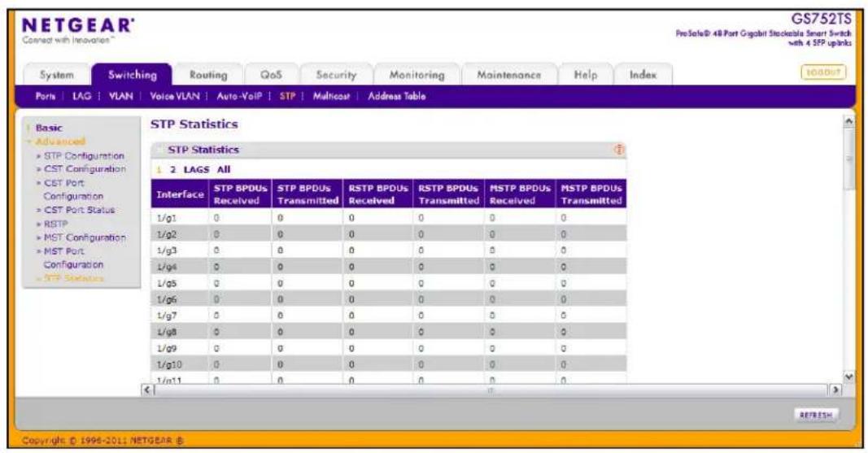Select interface row 1/g4
This screenshot has height=453, width=868.
[389, 267]
